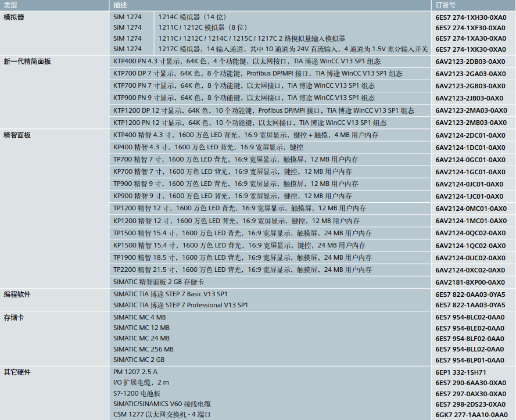Click order number 6ES7 822-1AA03-0YA5

click(x=470, y=305)
